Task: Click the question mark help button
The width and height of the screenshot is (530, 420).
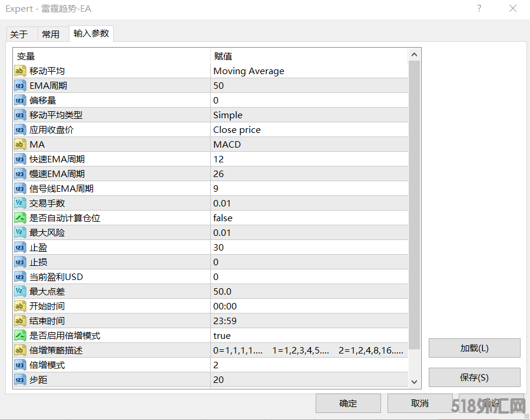Action: pyautogui.click(x=479, y=9)
